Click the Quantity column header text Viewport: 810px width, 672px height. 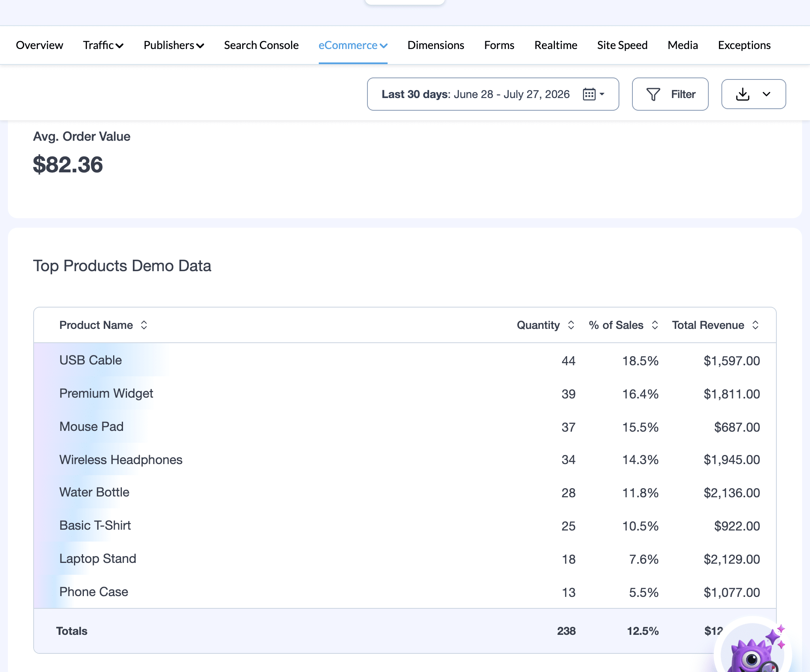coord(538,325)
